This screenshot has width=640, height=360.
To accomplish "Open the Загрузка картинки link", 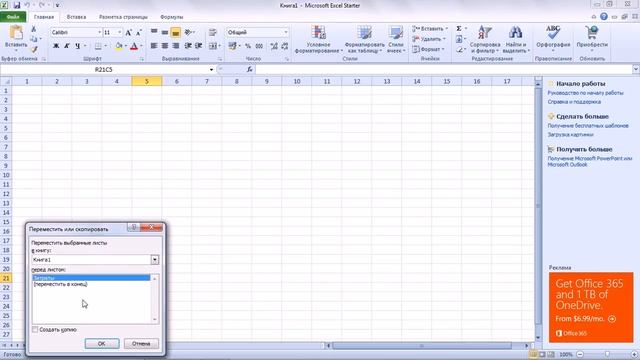I will point(570,134).
